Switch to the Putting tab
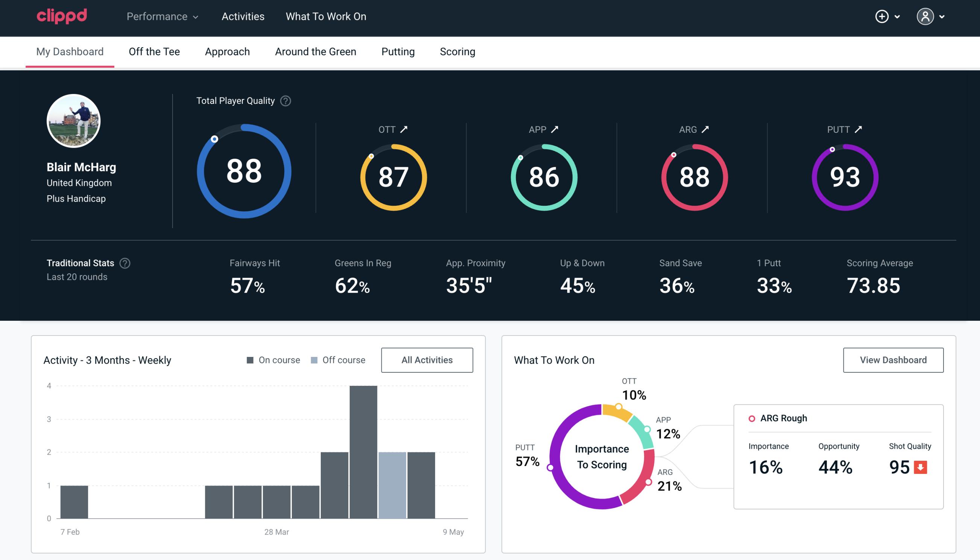The width and height of the screenshot is (980, 560). (397, 51)
